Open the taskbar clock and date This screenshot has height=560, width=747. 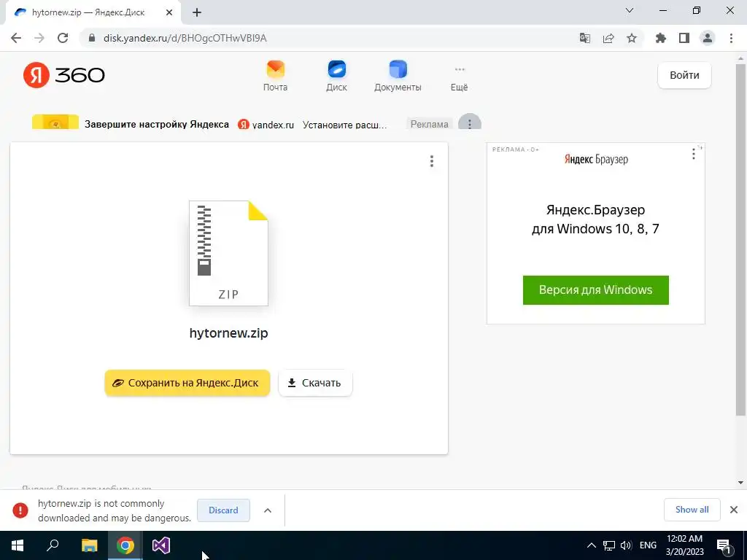(x=684, y=545)
